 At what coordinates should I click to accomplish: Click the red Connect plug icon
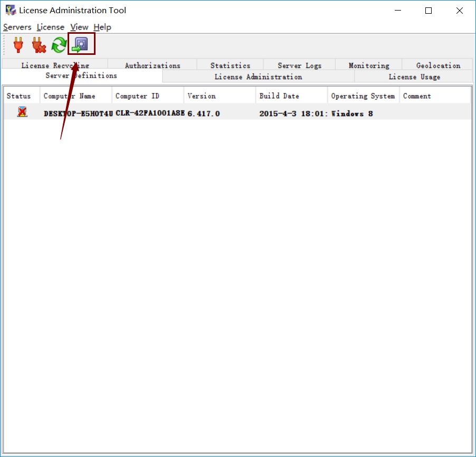pos(18,45)
